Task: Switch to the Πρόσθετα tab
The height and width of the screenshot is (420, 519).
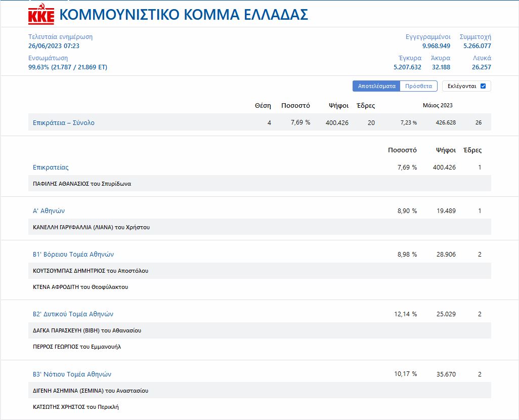Action: click(x=418, y=86)
